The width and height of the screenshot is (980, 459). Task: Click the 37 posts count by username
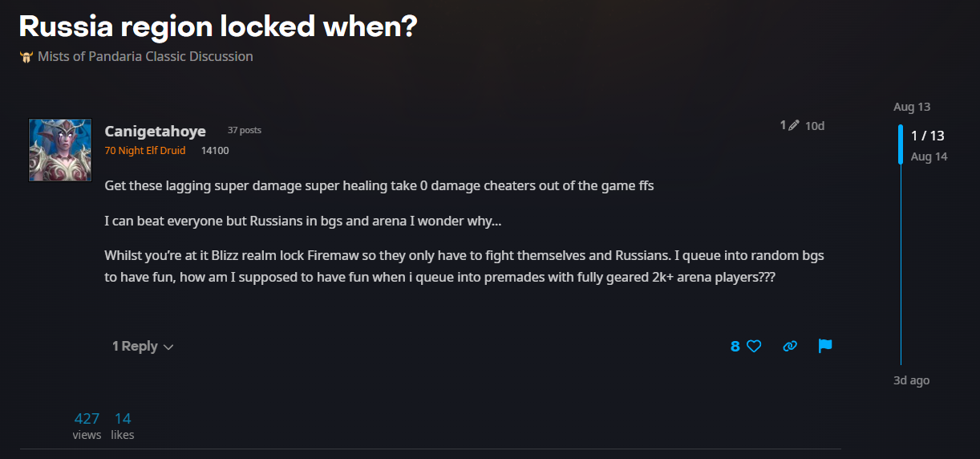tap(244, 130)
